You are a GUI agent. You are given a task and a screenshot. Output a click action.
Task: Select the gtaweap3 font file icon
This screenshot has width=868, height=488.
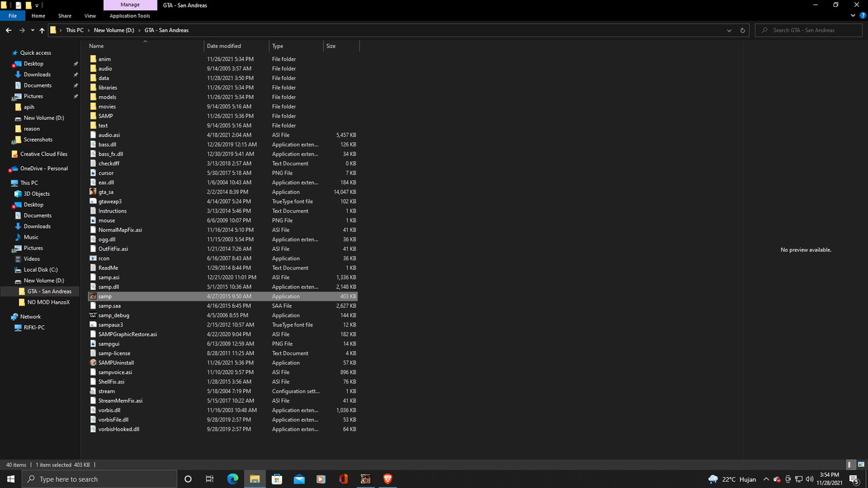point(93,201)
